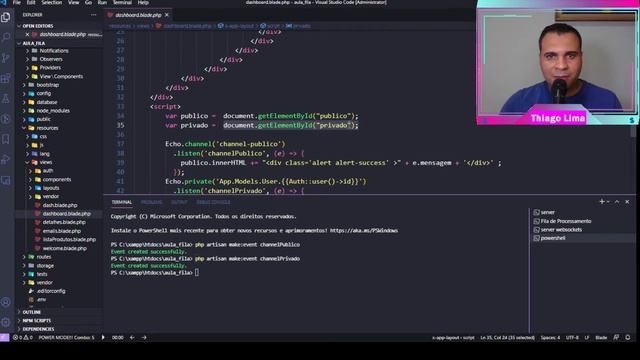The width and height of the screenshot is (640, 360).
Task: Open the launch profile dropdown beside plus
Action: click(x=608, y=202)
